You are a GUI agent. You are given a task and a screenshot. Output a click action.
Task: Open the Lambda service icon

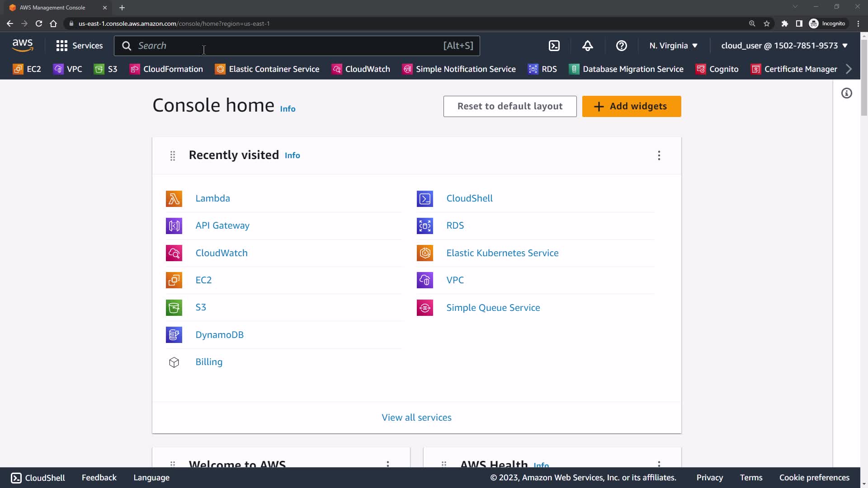174,199
